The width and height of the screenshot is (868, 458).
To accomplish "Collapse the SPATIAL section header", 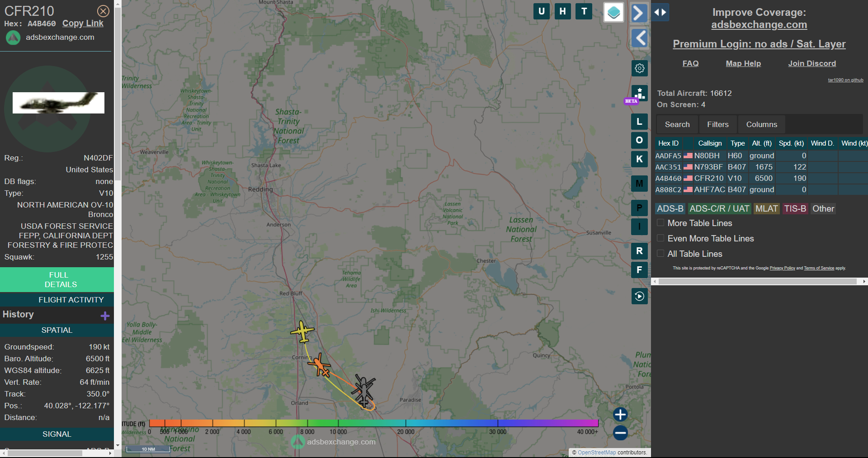I will click(x=57, y=330).
